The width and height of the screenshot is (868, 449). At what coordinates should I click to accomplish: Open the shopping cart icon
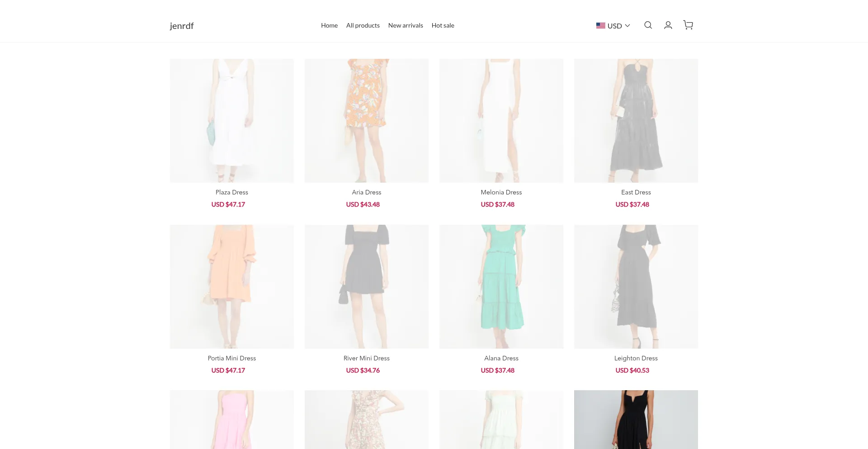pyautogui.click(x=688, y=25)
